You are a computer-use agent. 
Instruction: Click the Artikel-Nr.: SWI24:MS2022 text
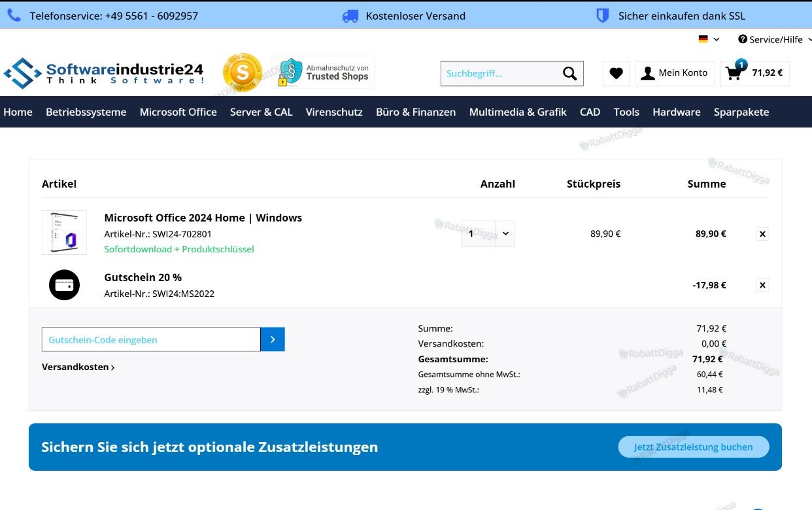[160, 294]
